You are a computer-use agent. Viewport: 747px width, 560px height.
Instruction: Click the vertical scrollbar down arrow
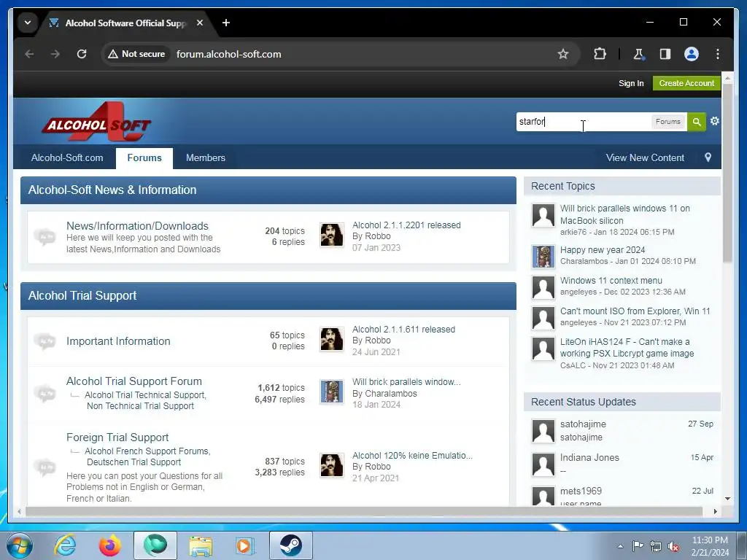click(x=727, y=499)
